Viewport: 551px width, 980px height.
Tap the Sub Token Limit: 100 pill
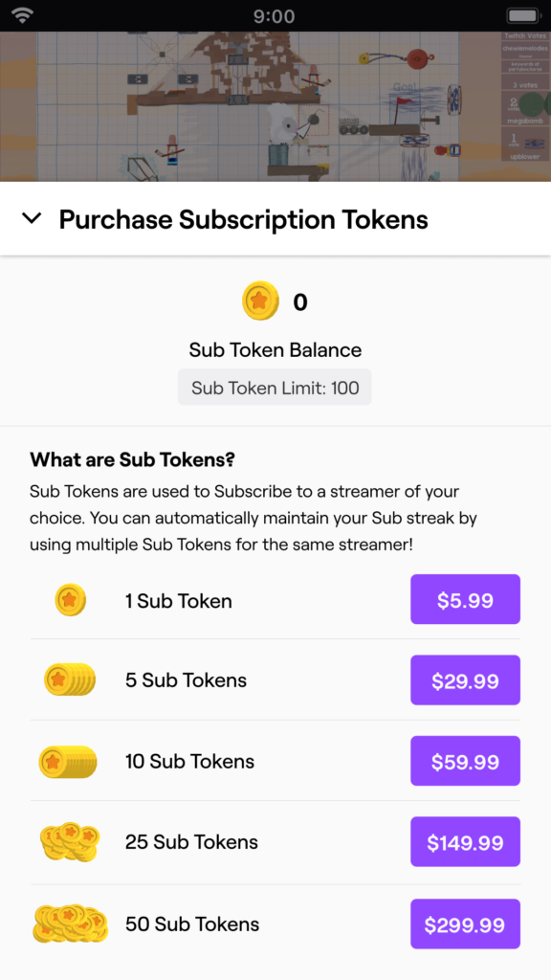[x=275, y=387]
